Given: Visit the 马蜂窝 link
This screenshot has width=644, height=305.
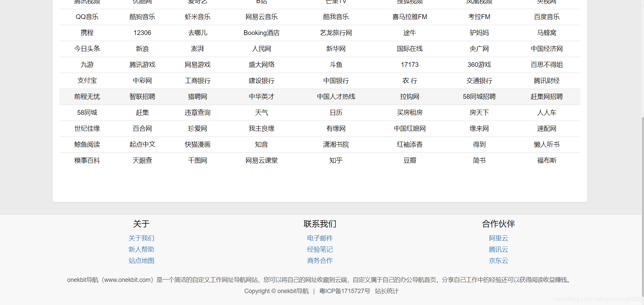Looking at the screenshot, I should [x=547, y=33].
